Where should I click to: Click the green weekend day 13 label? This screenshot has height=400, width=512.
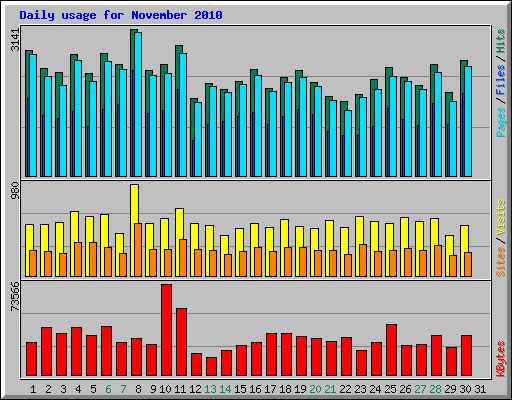(x=210, y=389)
